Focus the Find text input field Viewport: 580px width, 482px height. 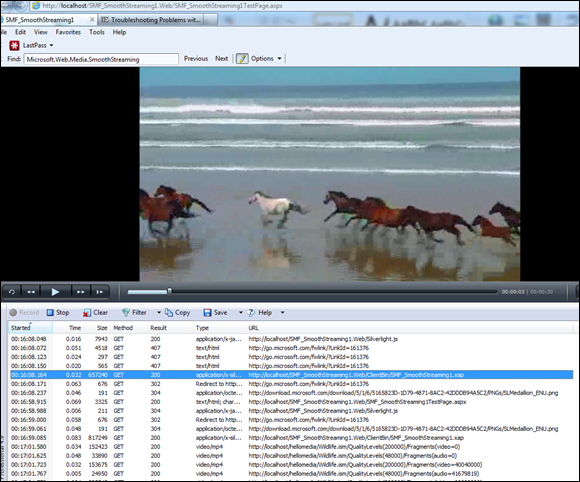101,59
